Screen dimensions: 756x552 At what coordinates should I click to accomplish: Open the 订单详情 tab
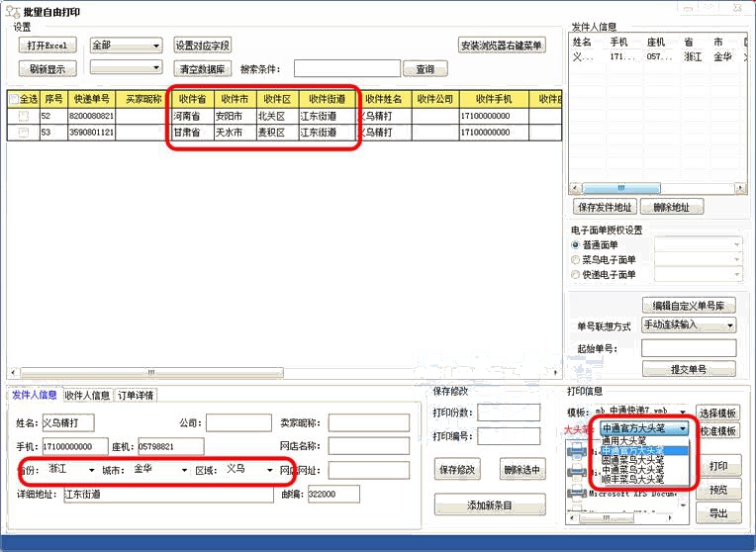click(136, 396)
